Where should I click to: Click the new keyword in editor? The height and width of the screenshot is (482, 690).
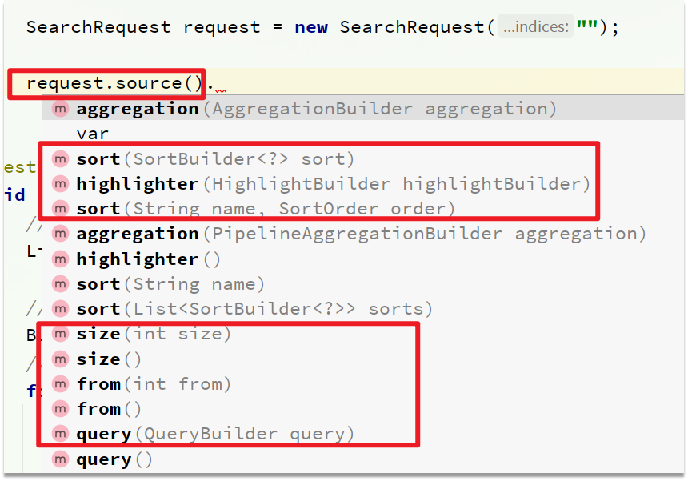[x=311, y=27]
